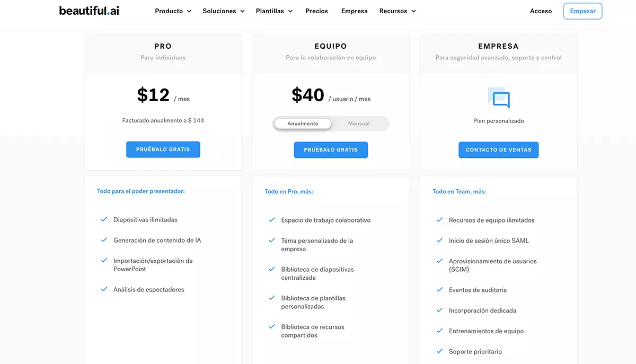Screen dimensions: 636x364
Task: Click Pruébalo Gratis under the Pro plan
Action: pos(163,149)
